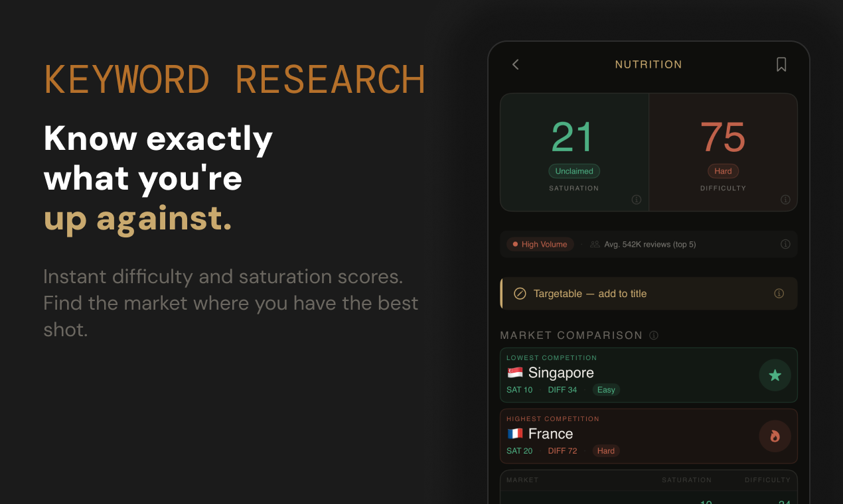Select the difficulty score 75
Screen dimensions: 843x504
tap(723, 137)
